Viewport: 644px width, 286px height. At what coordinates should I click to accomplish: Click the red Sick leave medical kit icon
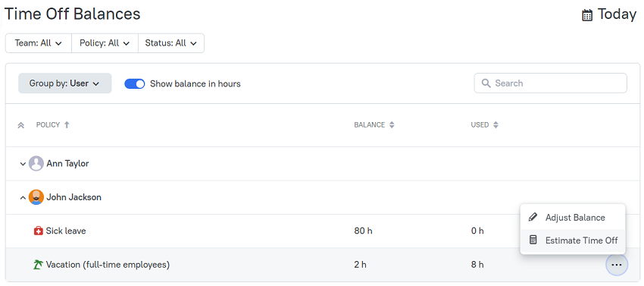point(38,231)
